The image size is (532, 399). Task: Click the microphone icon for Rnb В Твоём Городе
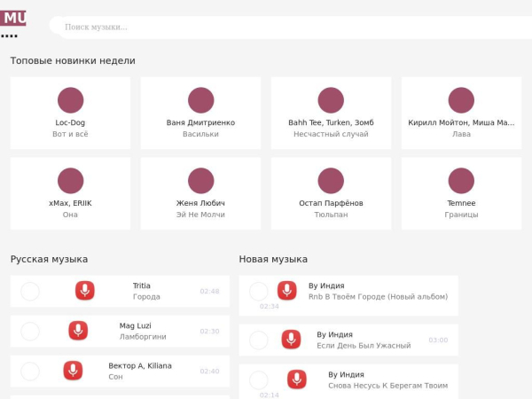point(286,291)
